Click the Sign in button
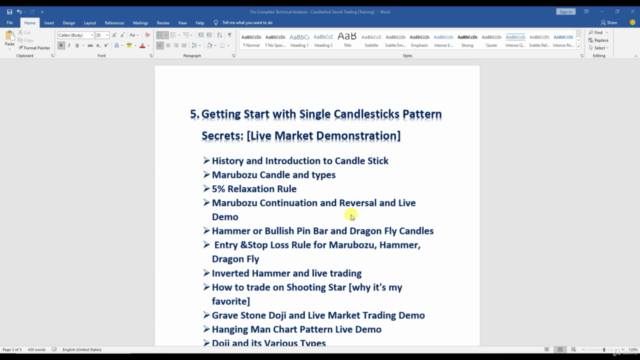Image resolution: width=640 pixels, height=360 pixels. (x=566, y=12)
